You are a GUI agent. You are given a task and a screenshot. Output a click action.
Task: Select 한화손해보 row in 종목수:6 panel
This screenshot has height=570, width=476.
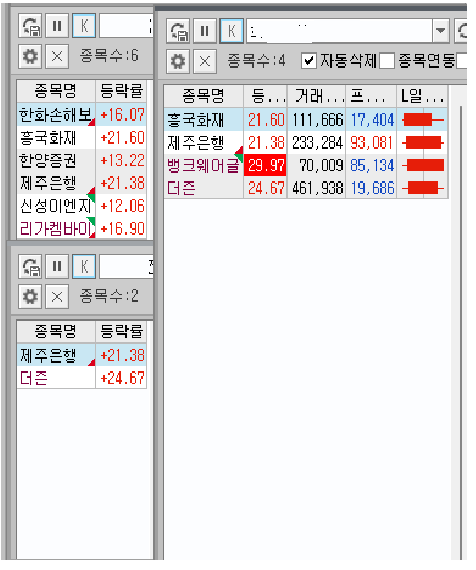(82, 115)
